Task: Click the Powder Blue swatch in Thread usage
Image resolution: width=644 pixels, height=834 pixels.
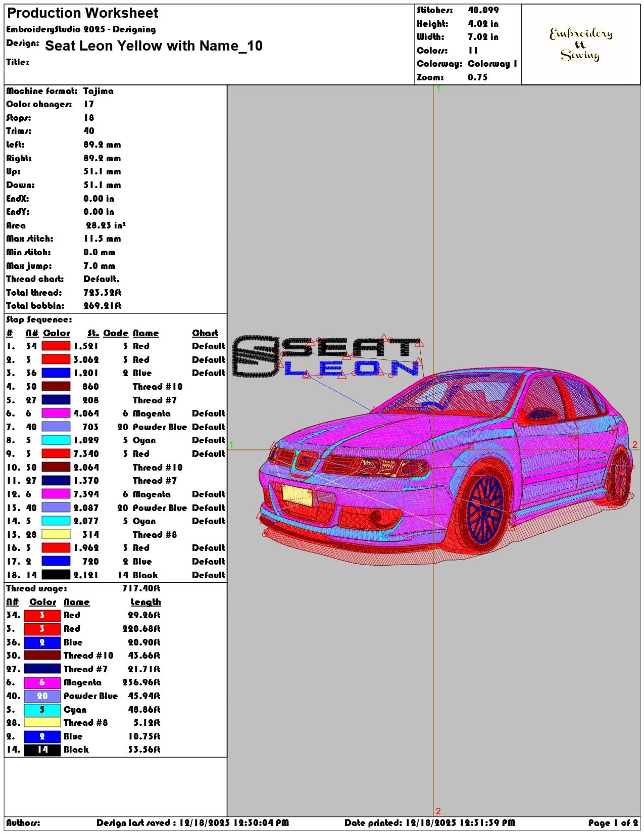Action: point(42,696)
